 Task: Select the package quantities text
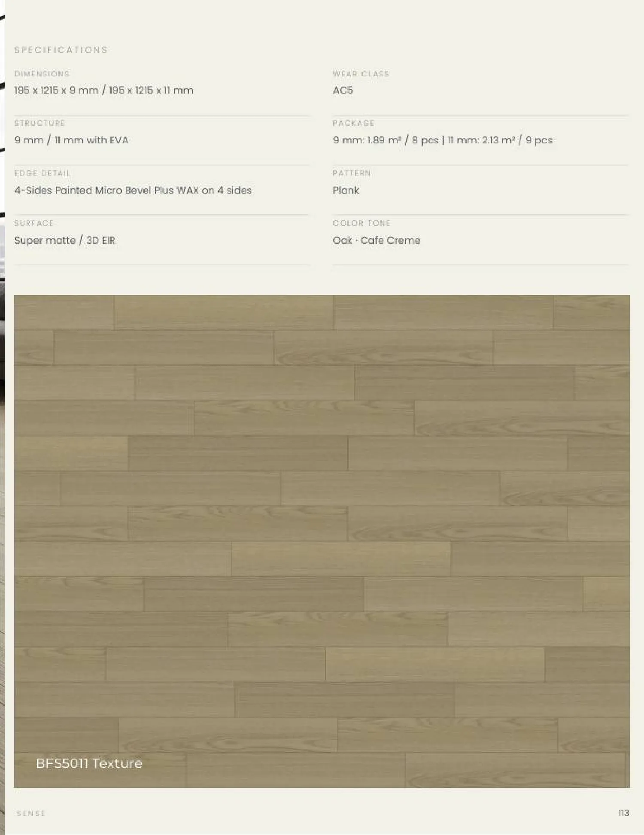pos(443,140)
